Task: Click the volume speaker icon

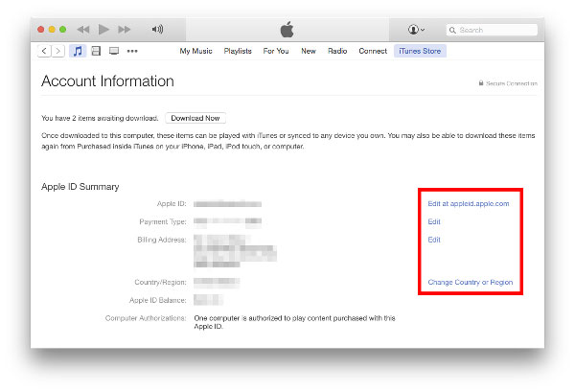Action: (x=158, y=30)
